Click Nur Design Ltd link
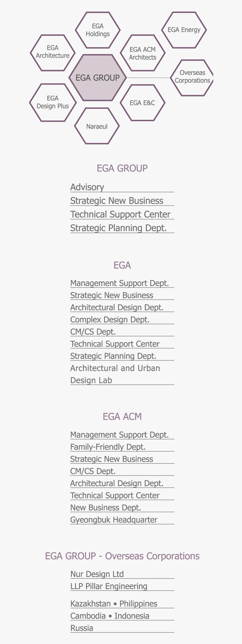Viewport: 242px width, 644px height. [x=97, y=574]
